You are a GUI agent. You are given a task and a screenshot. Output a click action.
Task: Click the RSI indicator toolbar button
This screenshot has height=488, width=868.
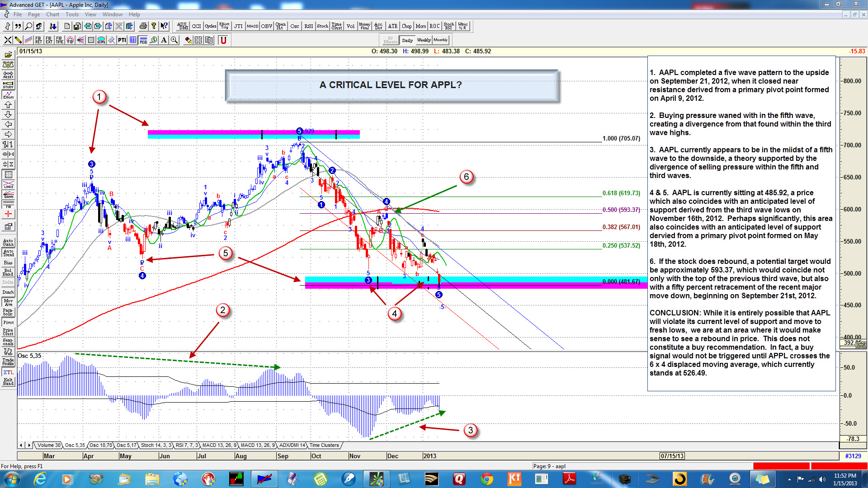click(308, 26)
